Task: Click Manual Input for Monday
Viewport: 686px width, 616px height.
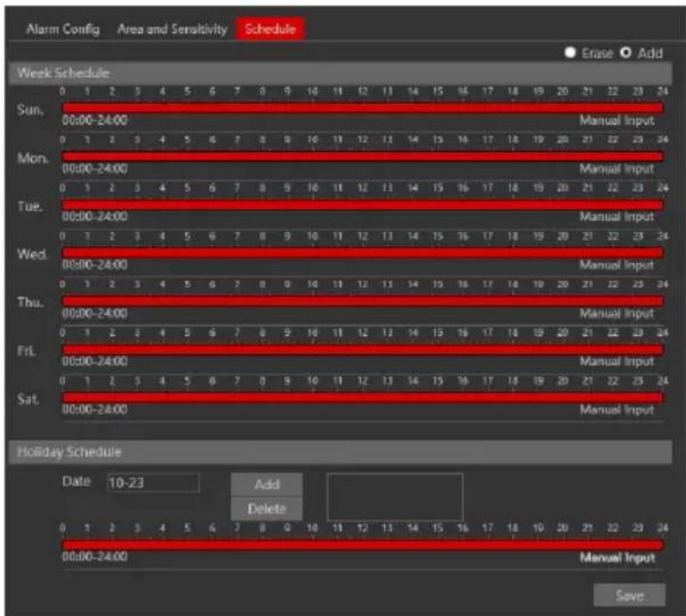Action: point(617,169)
